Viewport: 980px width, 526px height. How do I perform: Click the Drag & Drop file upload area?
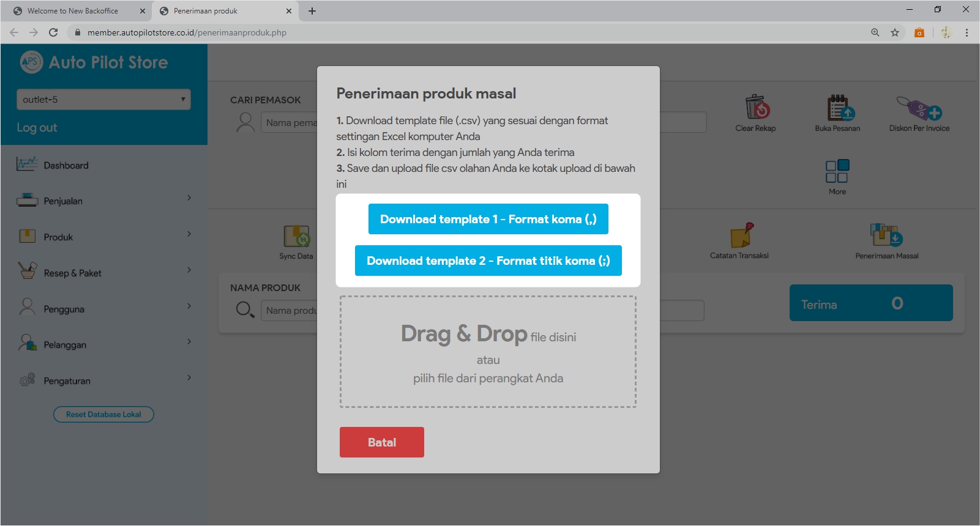tap(488, 352)
